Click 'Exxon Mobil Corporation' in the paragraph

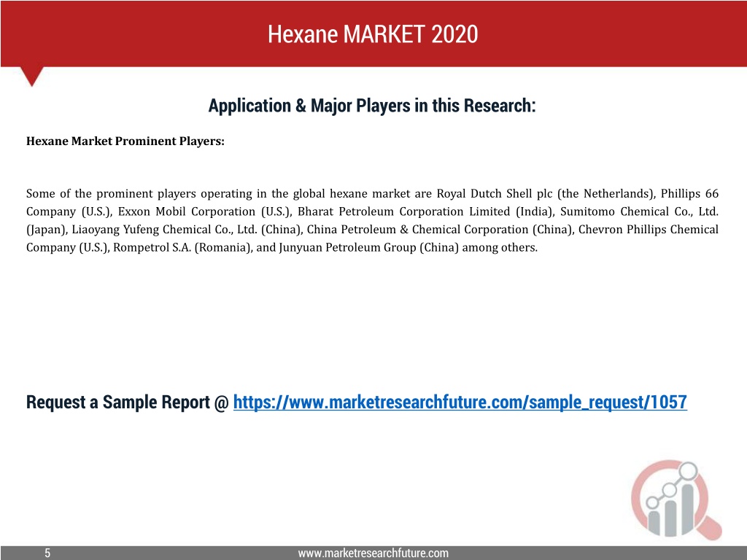click(x=186, y=211)
